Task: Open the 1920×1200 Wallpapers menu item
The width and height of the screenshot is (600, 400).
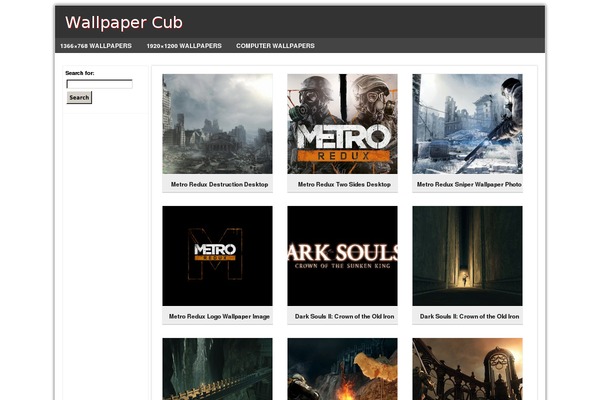Action: [184, 46]
